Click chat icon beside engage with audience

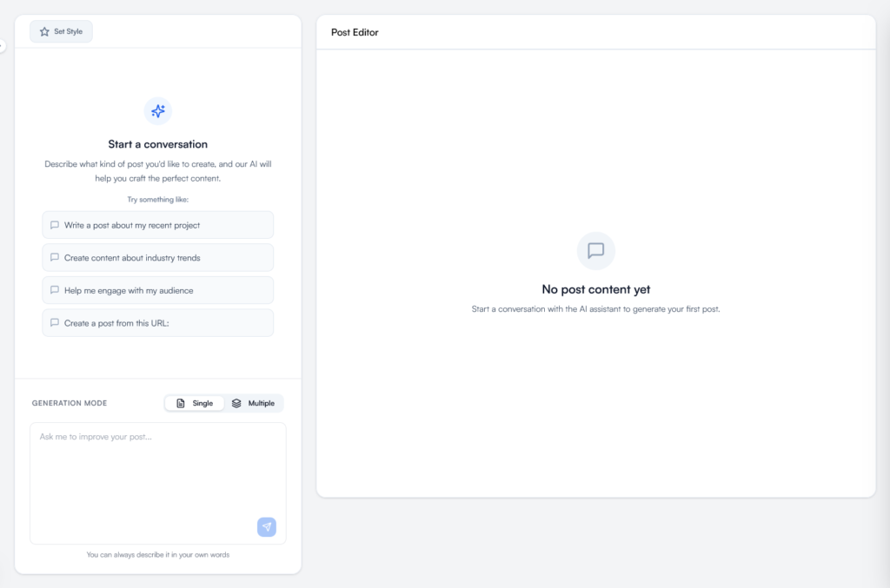(x=55, y=289)
